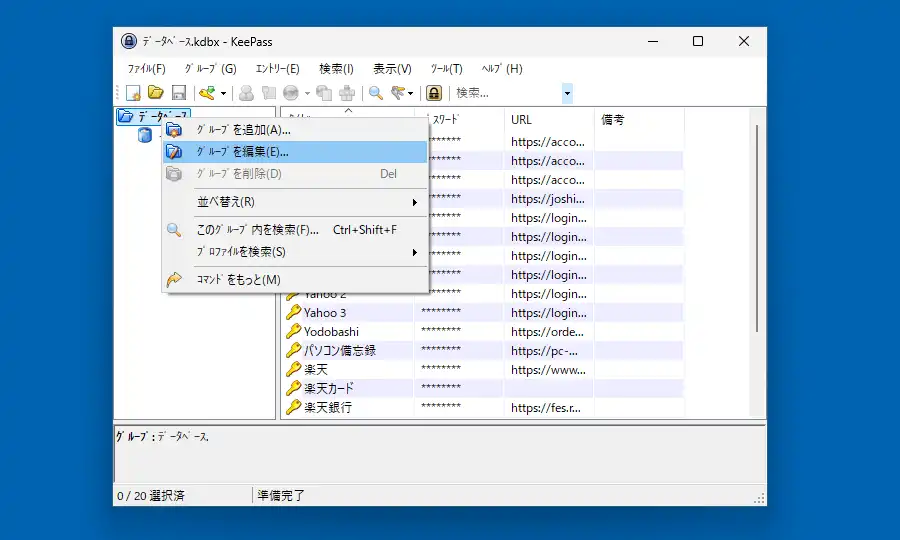Viewport: 900px width, 540px height.
Task: Click the Copy User Name person icon
Action: tap(246, 93)
